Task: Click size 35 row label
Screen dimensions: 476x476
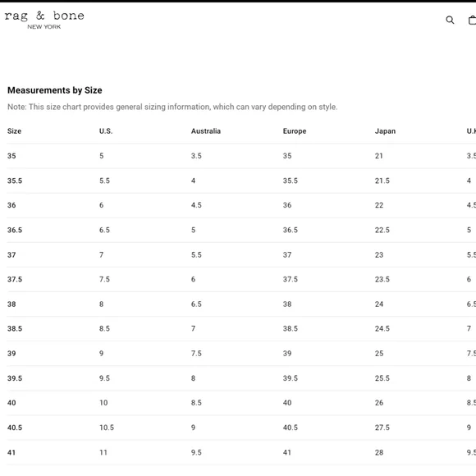Action: pos(11,156)
